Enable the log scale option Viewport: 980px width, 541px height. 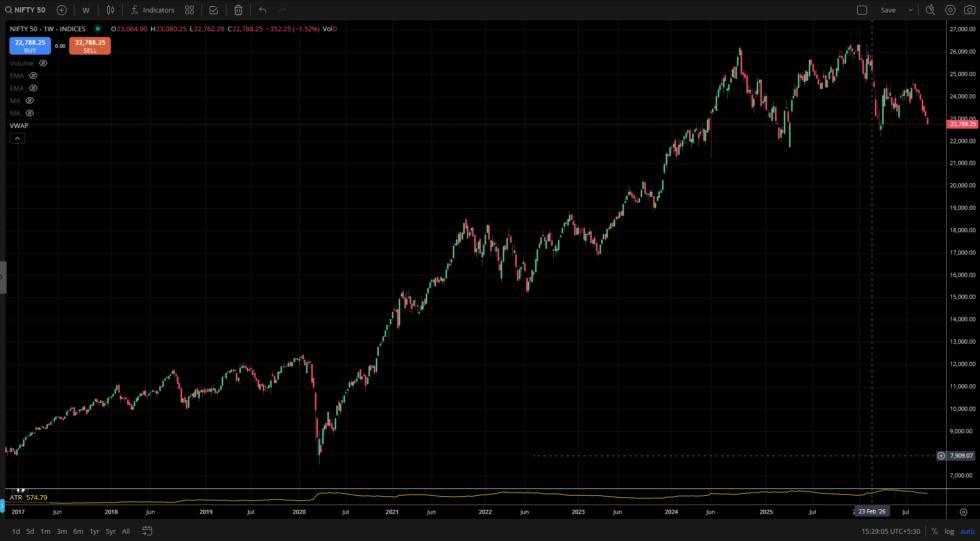949,531
